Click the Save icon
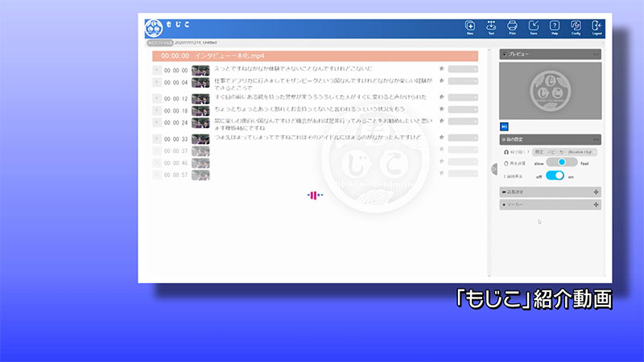Viewport: 644px width, 362px height. [x=534, y=27]
